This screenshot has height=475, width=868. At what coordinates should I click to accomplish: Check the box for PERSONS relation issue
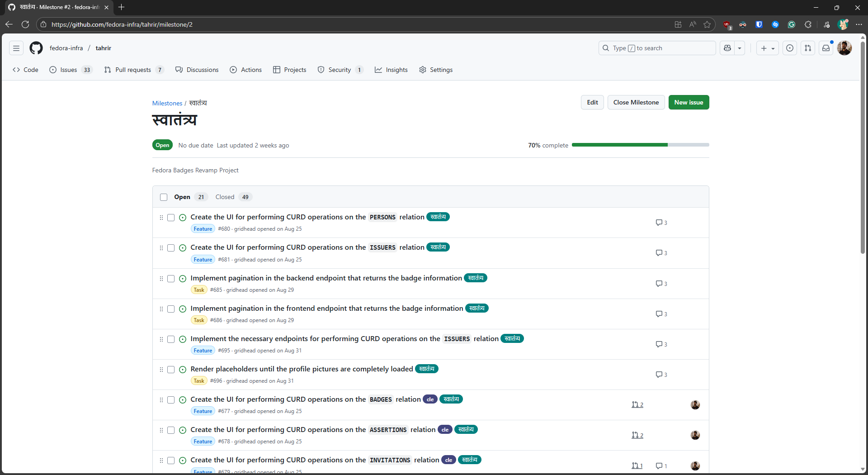tap(171, 218)
